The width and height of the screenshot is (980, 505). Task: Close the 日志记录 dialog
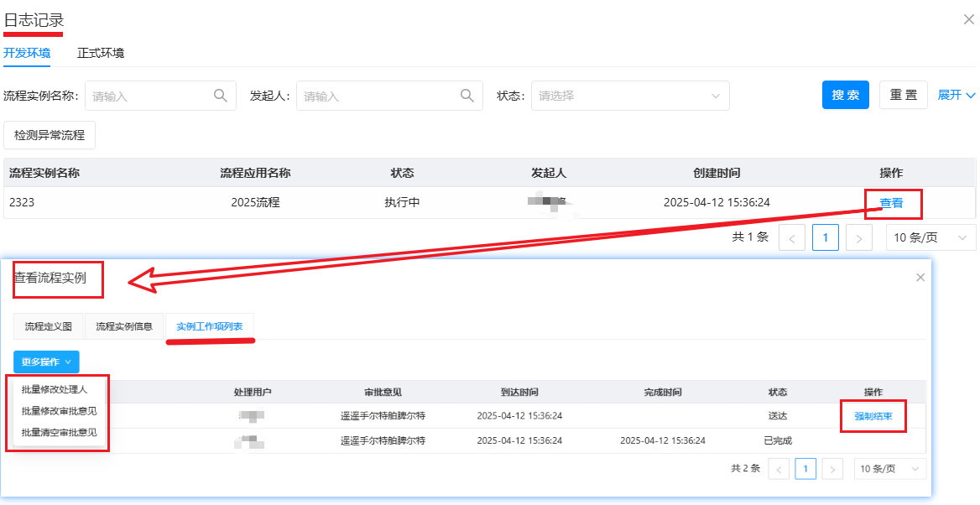[x=968, y=19]
